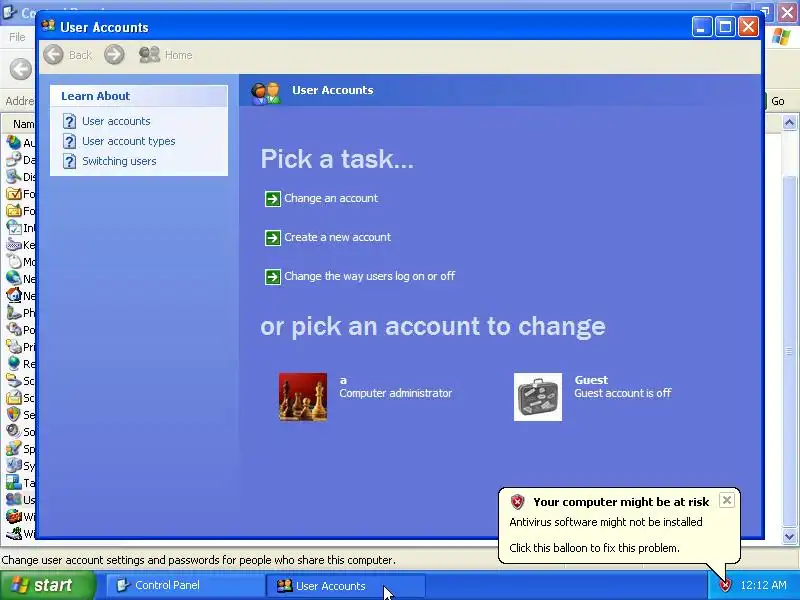This screenshot has height=600, width=800.
Task: Select the Mouse icon in Control Panel
Action: (x=14, y=261)
